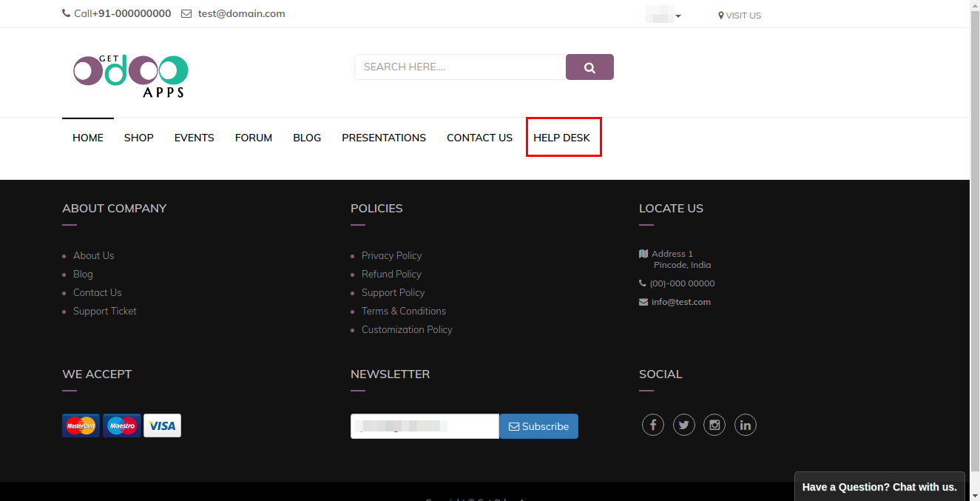Click the Visit Us link

point(740,16)
